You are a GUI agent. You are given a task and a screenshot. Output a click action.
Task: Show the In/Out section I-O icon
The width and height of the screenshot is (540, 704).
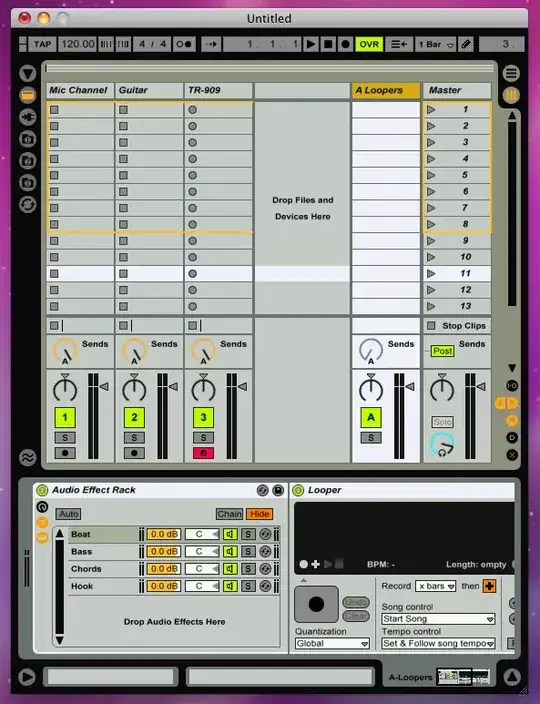coord(512,386)
